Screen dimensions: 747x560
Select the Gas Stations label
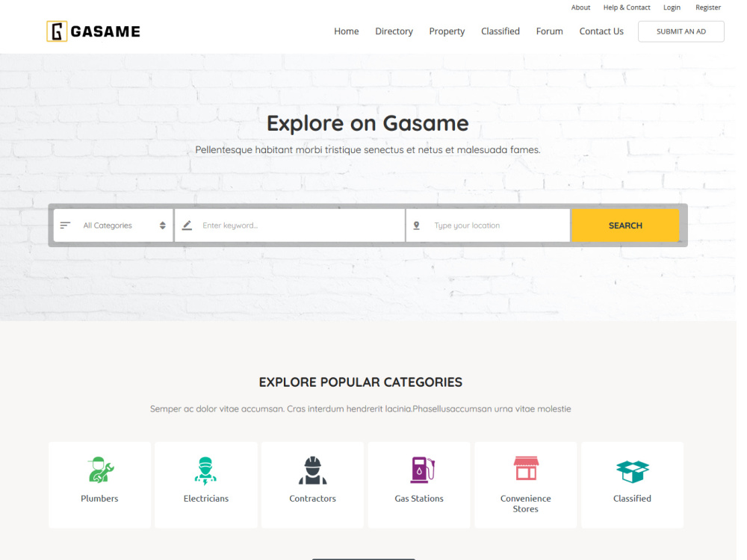[x=419, y=499]
